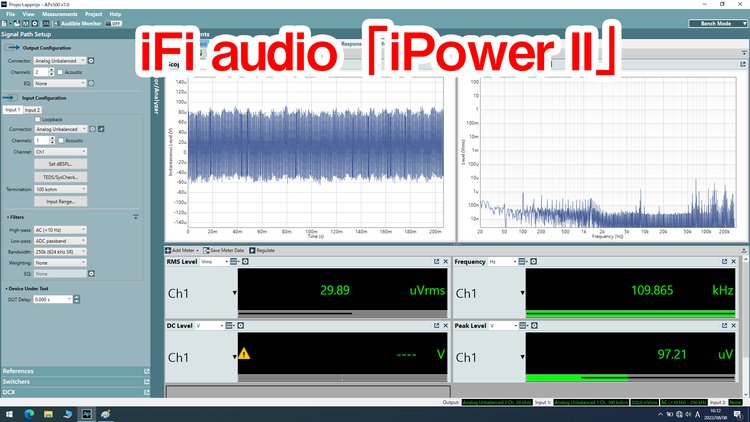
Task: Close the Frequency meter panel
Action: coord(733,261)
